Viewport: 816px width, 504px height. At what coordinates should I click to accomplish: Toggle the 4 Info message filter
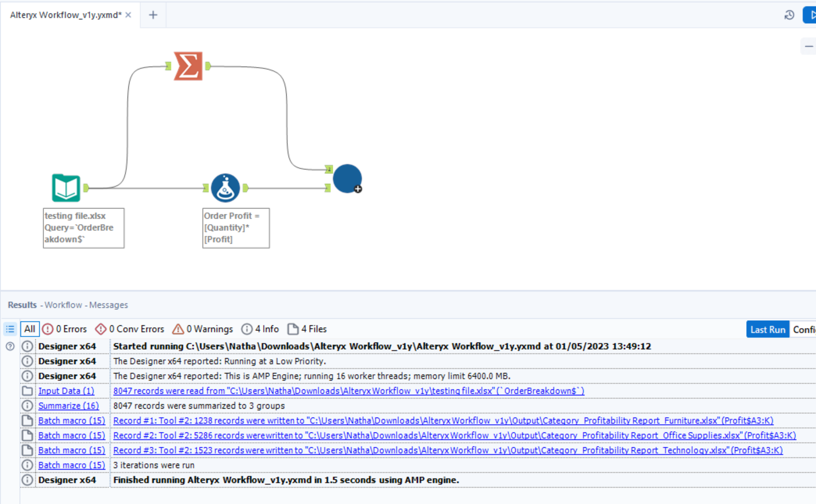260,329
